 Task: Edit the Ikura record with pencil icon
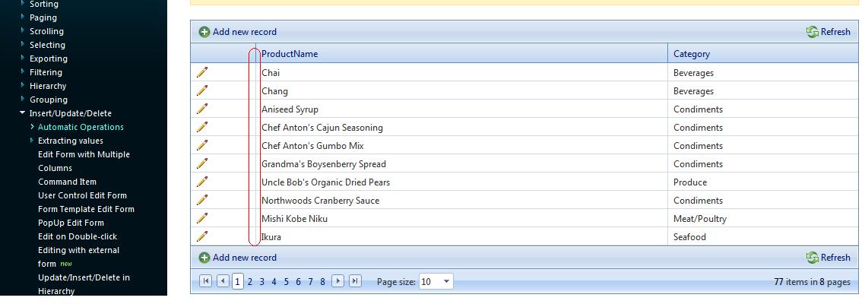coord(202,236)
